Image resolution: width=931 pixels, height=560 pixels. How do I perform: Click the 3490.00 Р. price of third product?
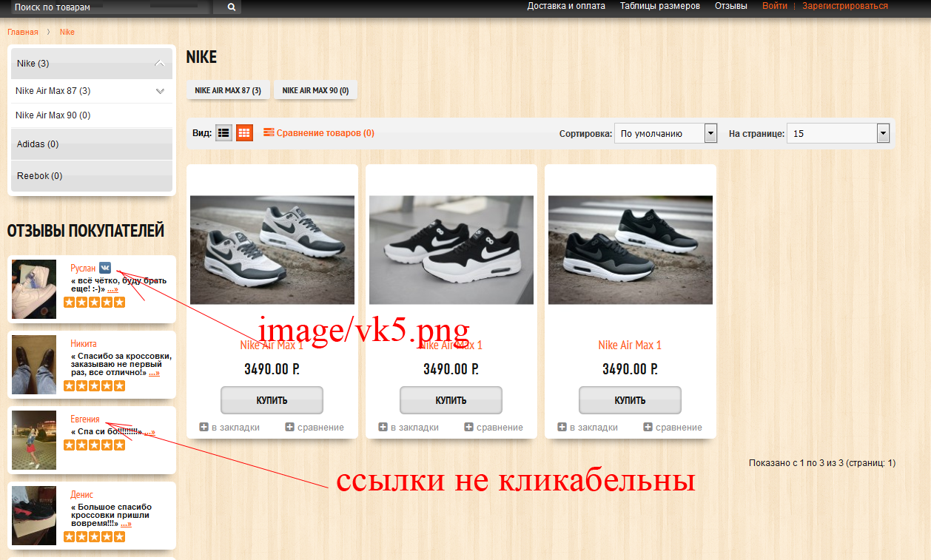pyautogui.click(x=630, y=369)
